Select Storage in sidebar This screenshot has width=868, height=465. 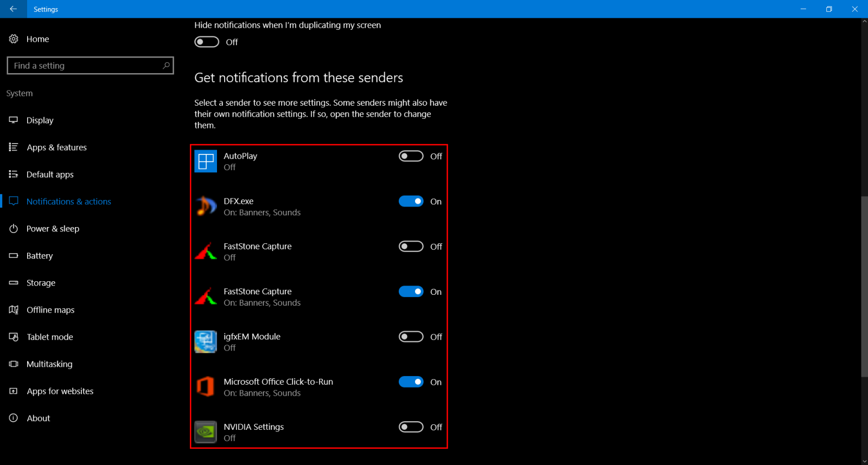tap(41, 283)
